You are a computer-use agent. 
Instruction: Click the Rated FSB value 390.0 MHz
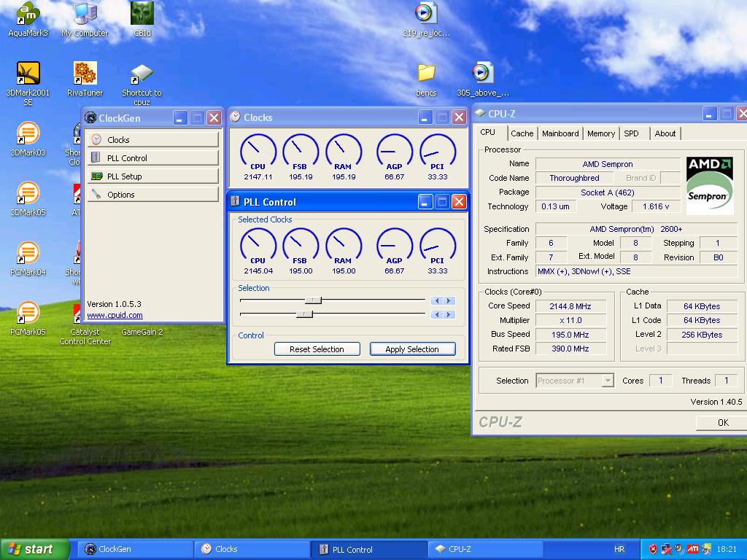[x=570, y=349]
